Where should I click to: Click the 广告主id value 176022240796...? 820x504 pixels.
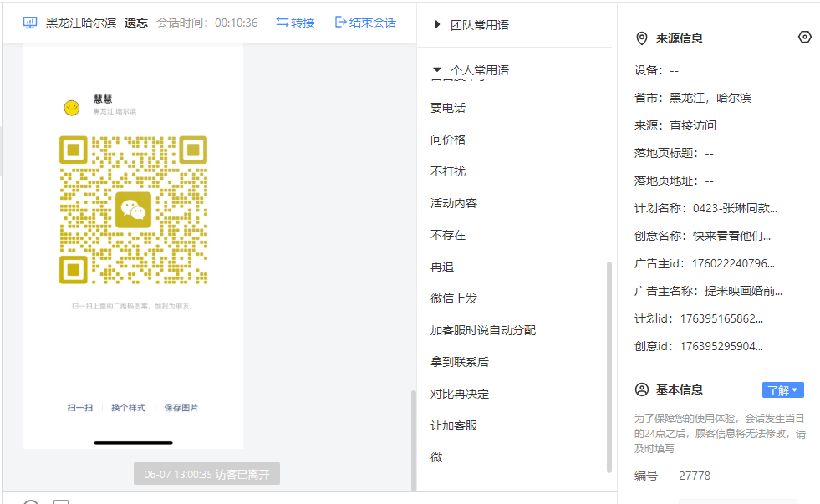(x=733, y=263)
